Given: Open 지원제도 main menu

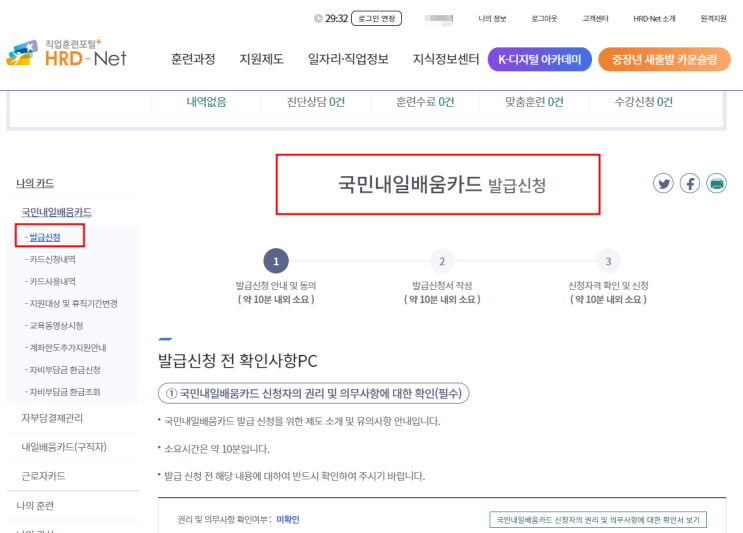Looking at the screenshot, I should tap(261, 59).
